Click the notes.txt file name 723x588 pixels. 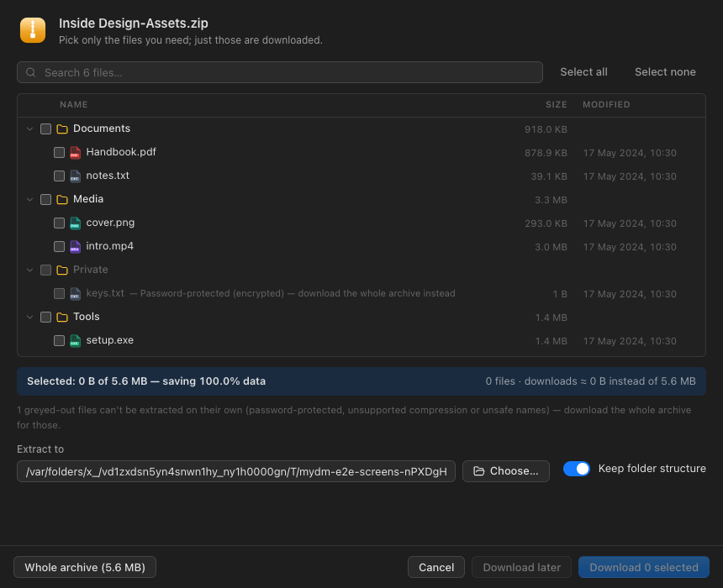point(108,176)
